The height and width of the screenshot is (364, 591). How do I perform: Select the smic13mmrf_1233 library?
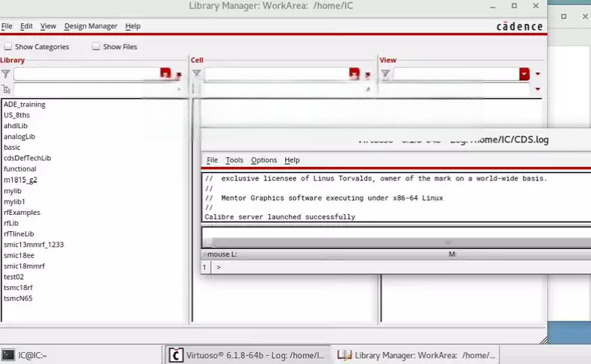[34, 245]
